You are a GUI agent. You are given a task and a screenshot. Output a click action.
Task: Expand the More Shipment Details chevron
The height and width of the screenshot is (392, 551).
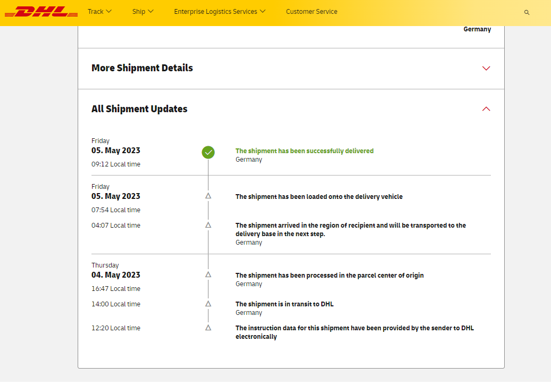click(486, 68)
